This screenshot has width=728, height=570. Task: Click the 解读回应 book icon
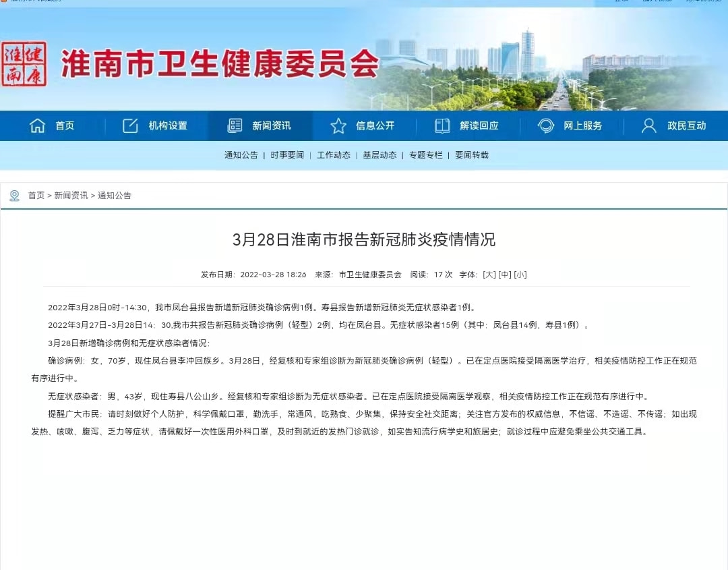click(x=442, y=125)
